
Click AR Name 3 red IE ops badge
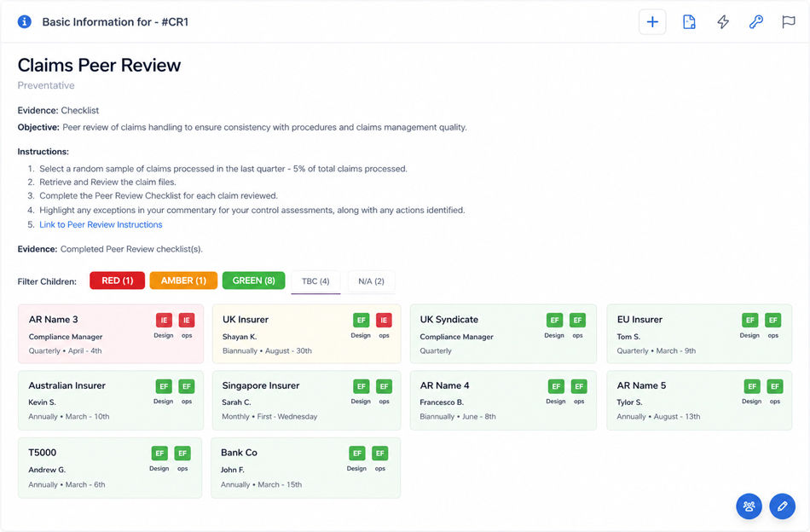(x=187, y=321)
